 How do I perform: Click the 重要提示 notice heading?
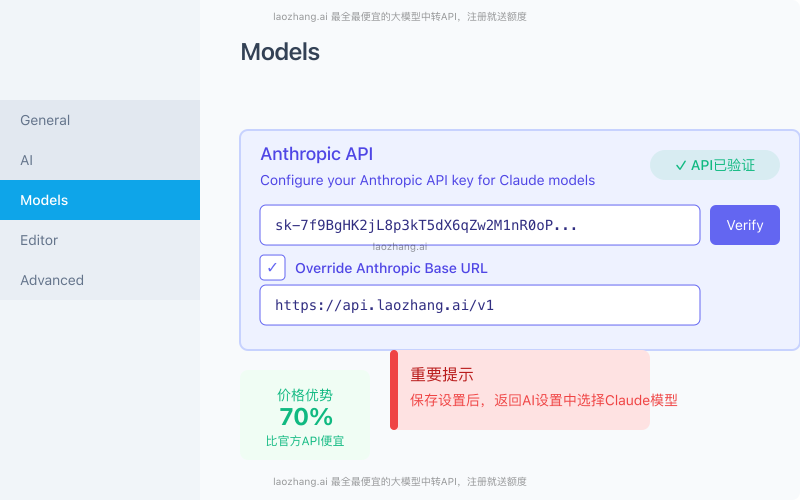tap(442, 374)
